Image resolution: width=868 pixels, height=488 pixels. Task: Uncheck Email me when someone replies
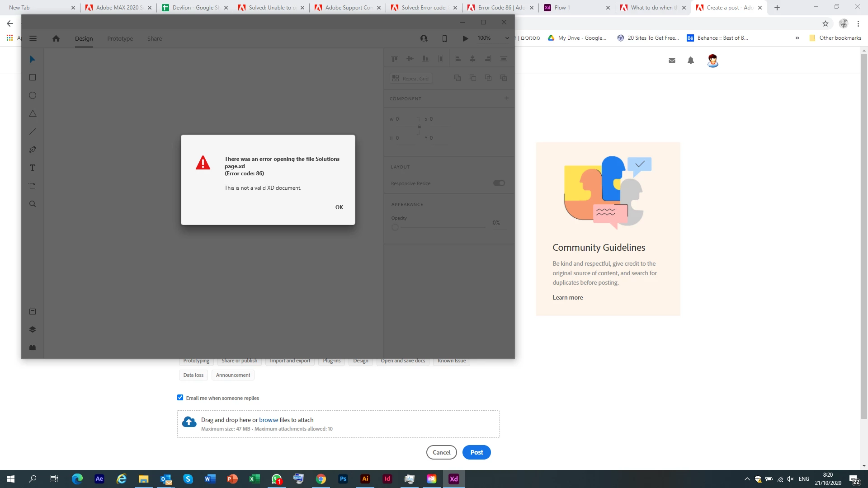[180, 398]
